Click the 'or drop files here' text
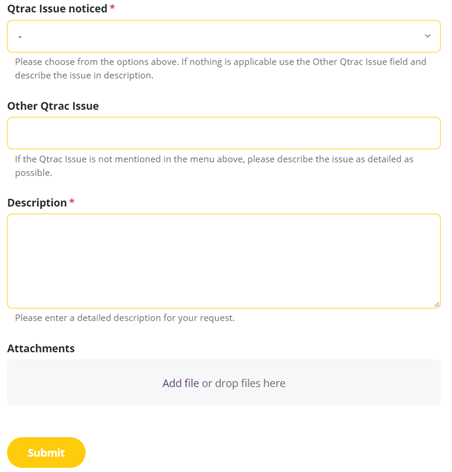The image size is (452, 472). coord(244,383)
